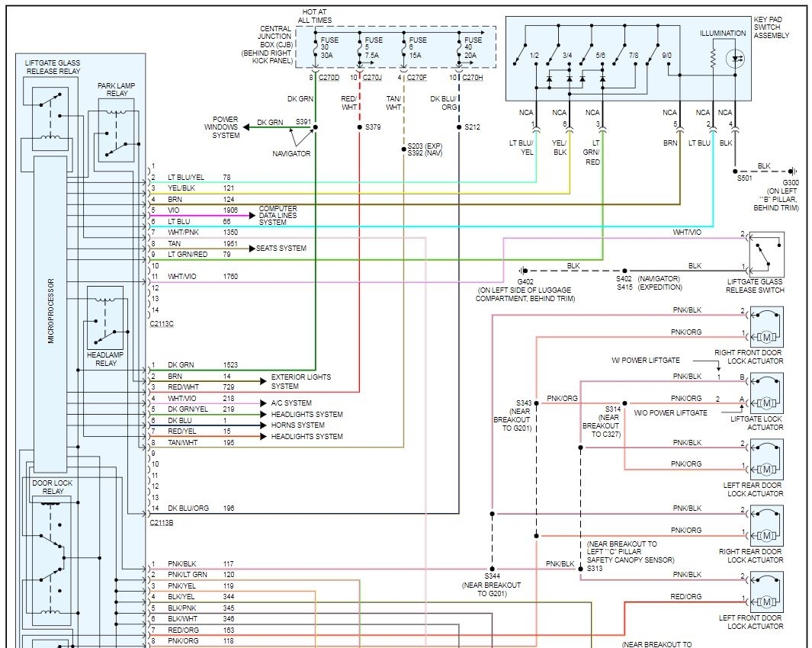The width and height of the screenshot is (812, 648).
Task: Select the S391 splice point
Action: (x=316, y=127)
